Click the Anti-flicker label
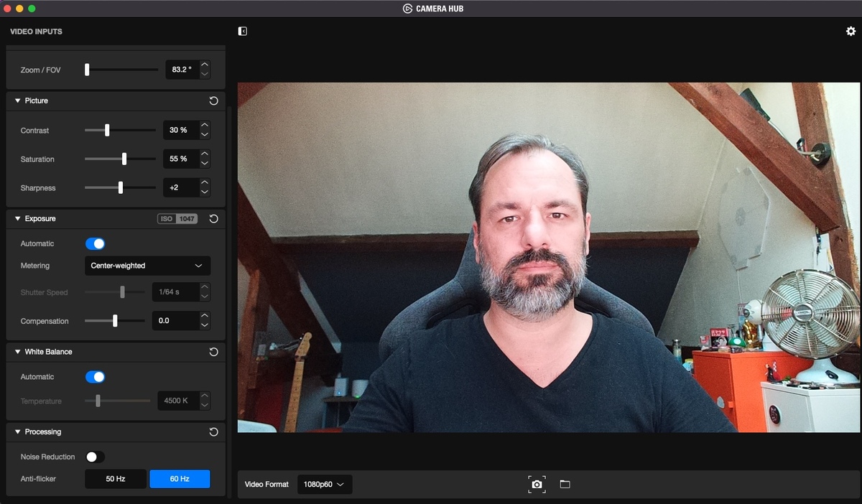The image size is (862, 504). (x=38, y=479)
